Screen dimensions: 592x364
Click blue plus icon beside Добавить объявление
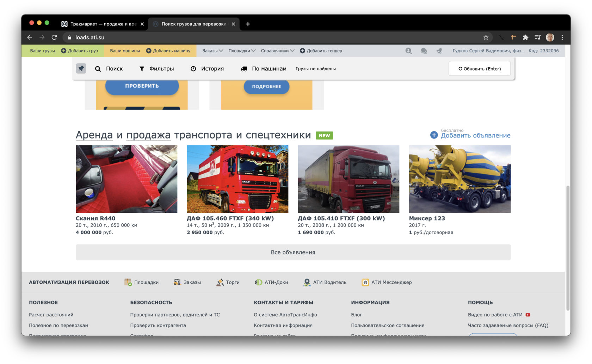click(x=434, y=135)
